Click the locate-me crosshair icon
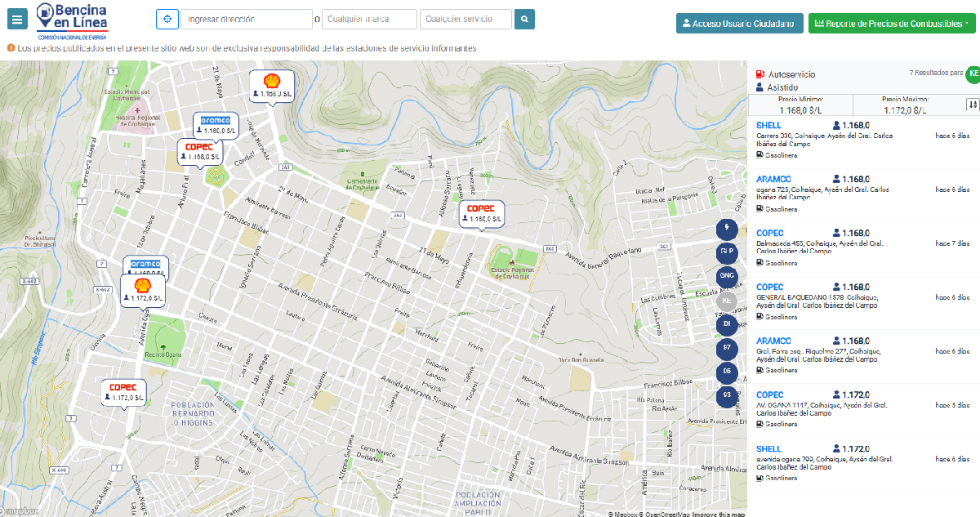Image resolution: width=980 pixels, height=517 pixels. pos(167,19)
